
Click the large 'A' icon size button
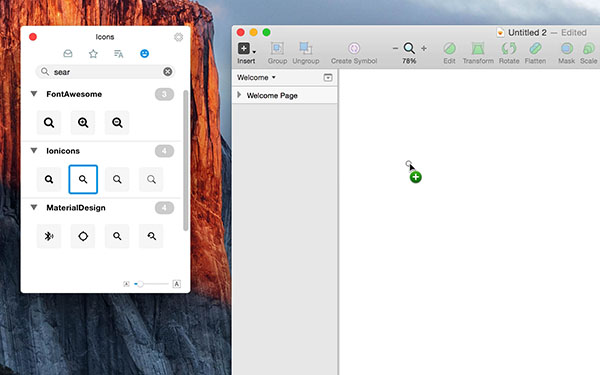(176, 284)
